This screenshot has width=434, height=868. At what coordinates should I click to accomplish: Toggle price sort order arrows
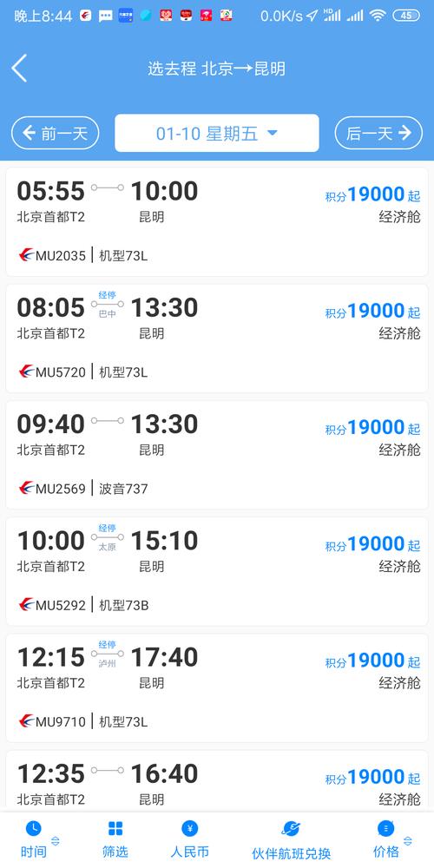pyautogui.click(x=407, y=841)
